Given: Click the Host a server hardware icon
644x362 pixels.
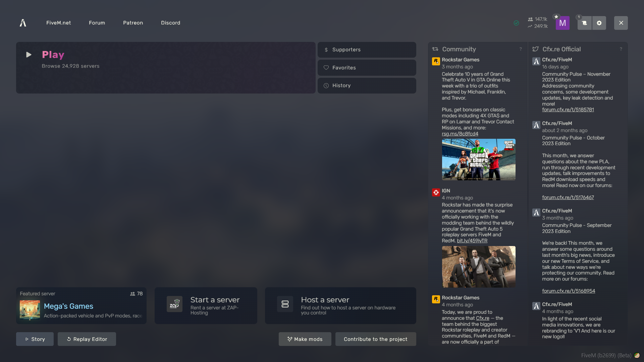Looking at the screenshot, I should point(285,304).
